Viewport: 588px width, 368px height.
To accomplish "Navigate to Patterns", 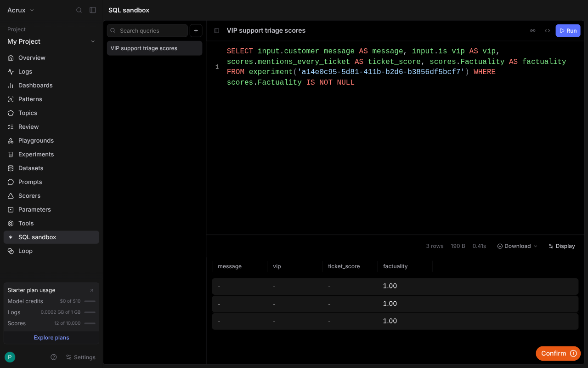I will pos(51,99).
